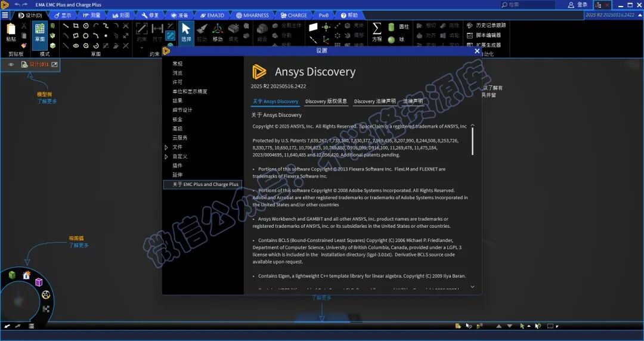Viewport: 644px width, 341px height.
Task: Open the EMA3D ribbon tab
Action: click(x=212, y=15)
